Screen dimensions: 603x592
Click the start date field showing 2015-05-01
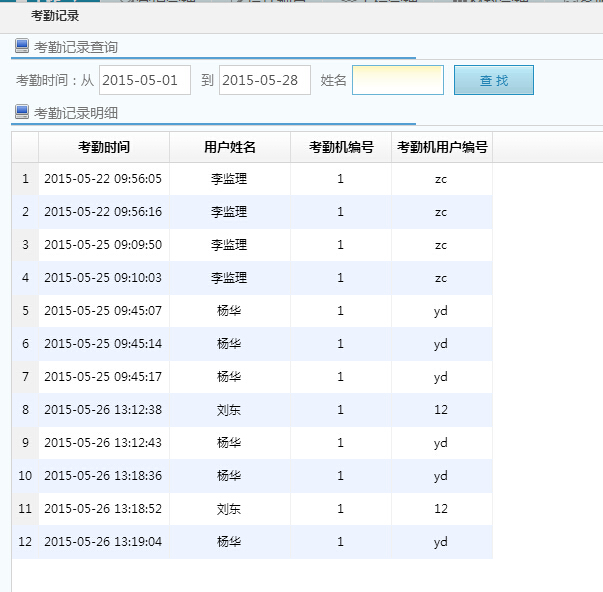point(145,80)
